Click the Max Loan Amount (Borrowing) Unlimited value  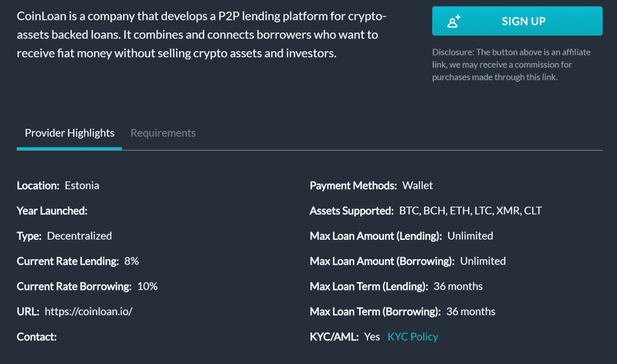[483, 261]
